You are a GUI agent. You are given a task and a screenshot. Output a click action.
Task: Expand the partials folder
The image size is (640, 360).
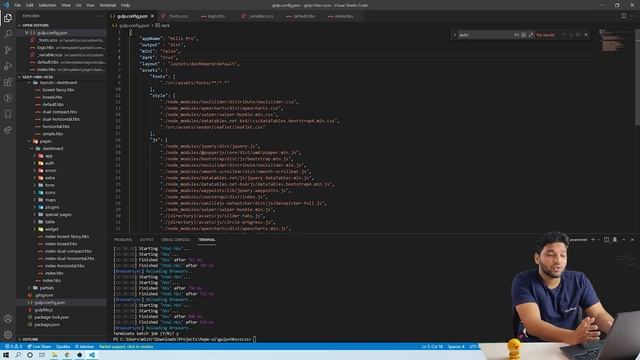(46, 288)
